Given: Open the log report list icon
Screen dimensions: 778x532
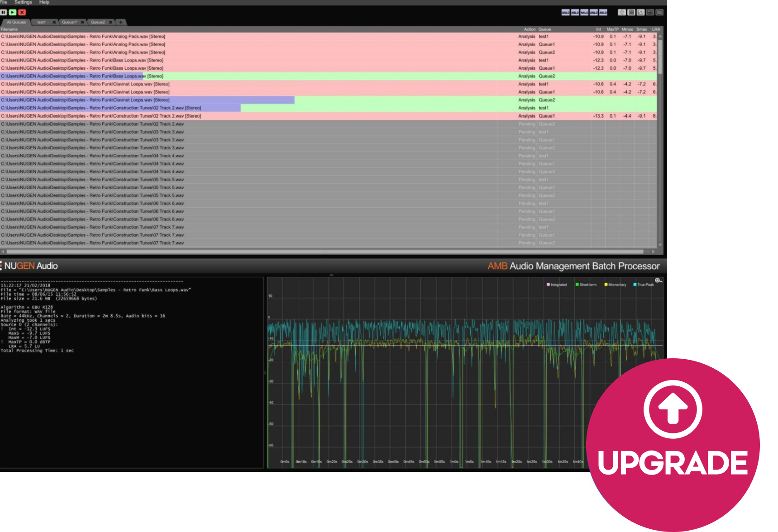Looking at the screenshot, I should point(632,12).
